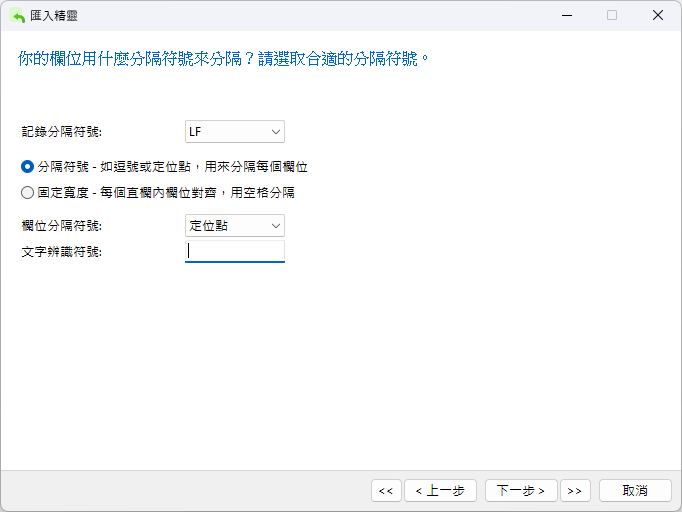Viewport: 682px width, 512px height.
Task: Skip to last step with >> button
Action: [x=575, y=490]
